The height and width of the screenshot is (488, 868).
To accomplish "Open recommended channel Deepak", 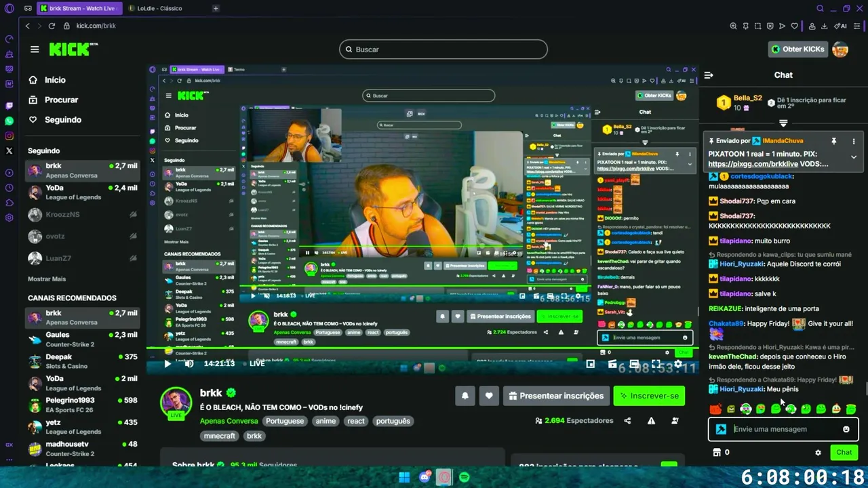I will coord(83,361).
